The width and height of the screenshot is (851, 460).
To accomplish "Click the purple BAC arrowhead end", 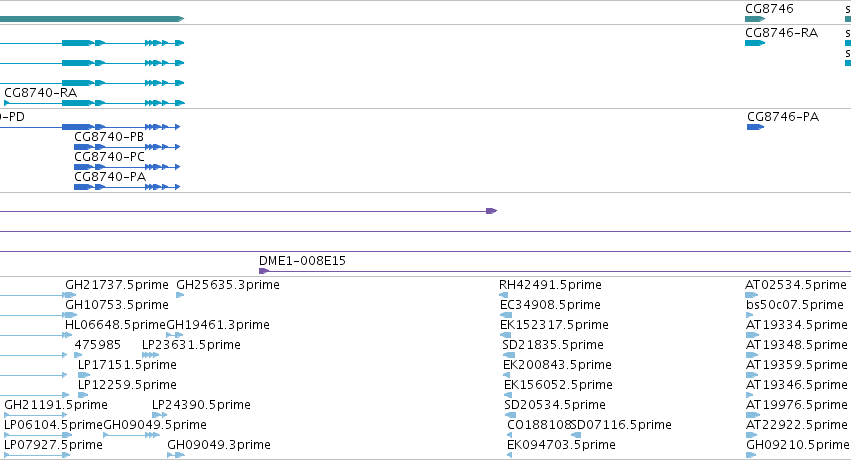I will pyautogui.click(x=492, y=211).
